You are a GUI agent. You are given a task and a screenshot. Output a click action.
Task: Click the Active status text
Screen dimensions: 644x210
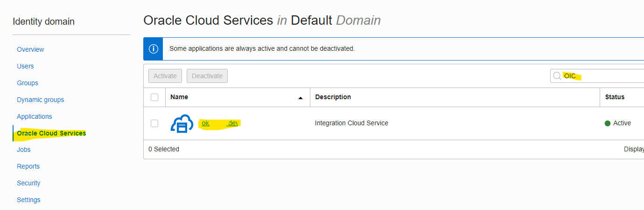click(x=622, y=123)
